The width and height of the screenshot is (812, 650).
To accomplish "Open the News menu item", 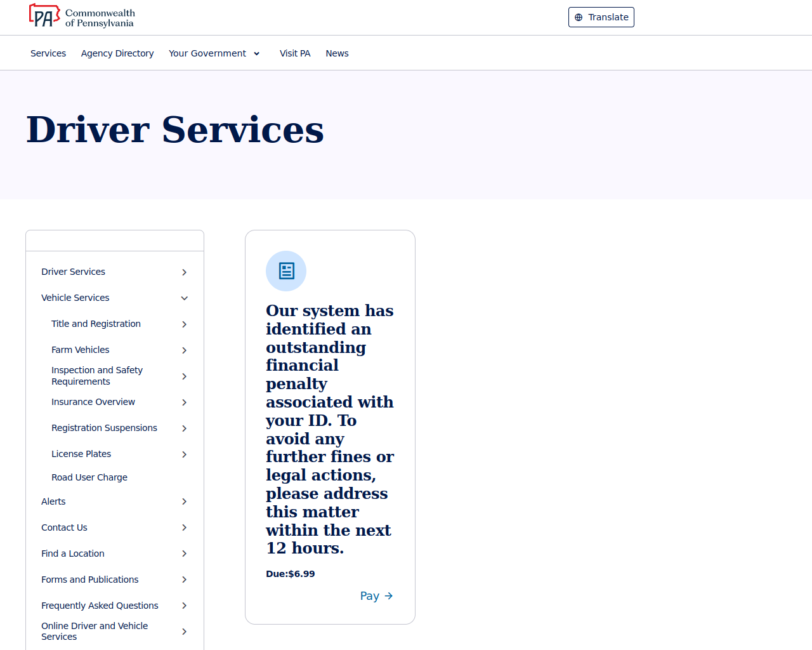I will (x=337, y=53).
